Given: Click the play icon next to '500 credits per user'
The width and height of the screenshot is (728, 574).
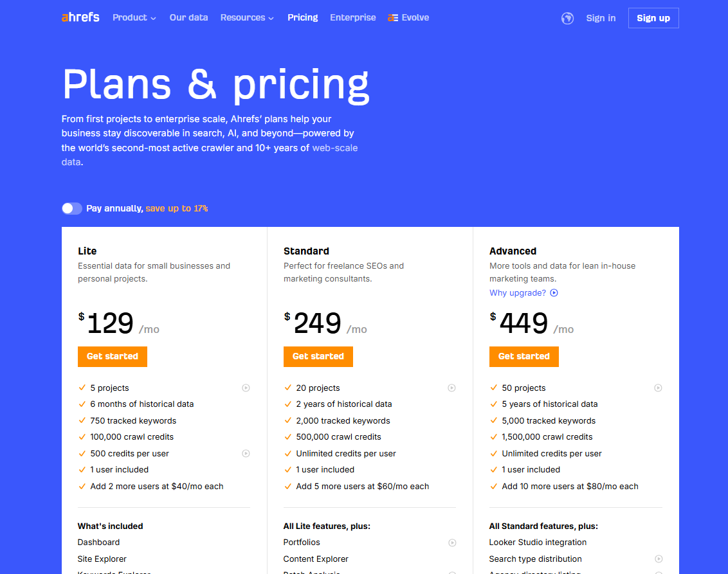Looking at the screenshot, I should tap(246, 453).
